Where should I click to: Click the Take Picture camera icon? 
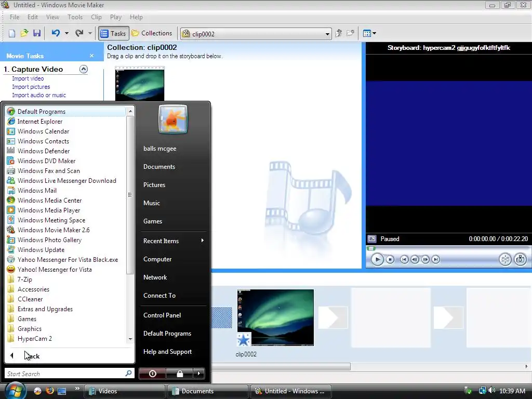[x=520, y=260]
